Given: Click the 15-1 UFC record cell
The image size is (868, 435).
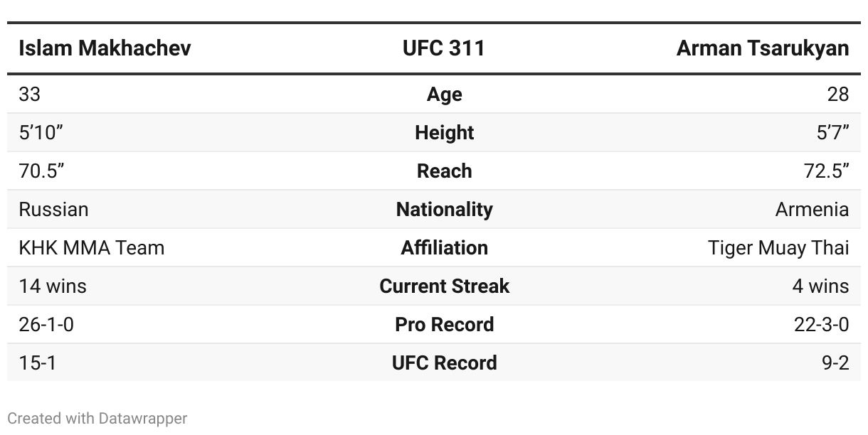Looking at the screenshot, I should (x=37, y=363).
